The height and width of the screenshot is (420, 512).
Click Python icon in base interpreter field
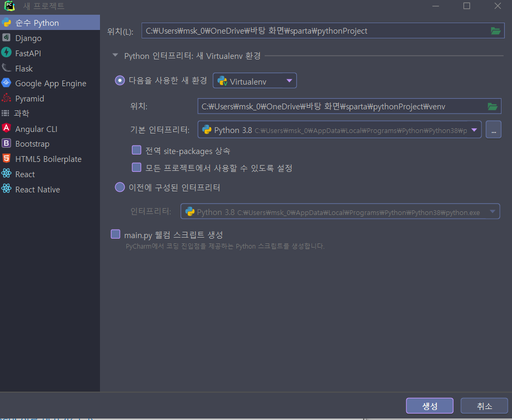207,130
